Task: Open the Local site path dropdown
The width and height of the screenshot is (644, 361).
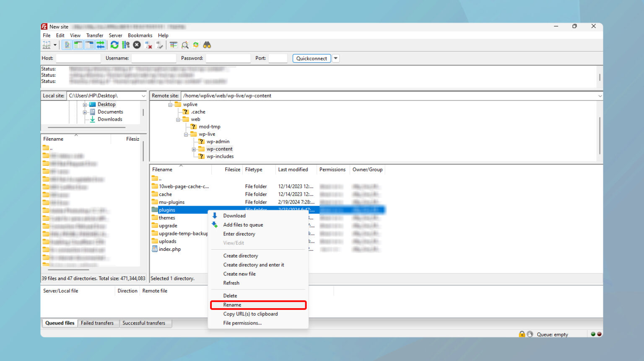Action: [x=143, y=96]
